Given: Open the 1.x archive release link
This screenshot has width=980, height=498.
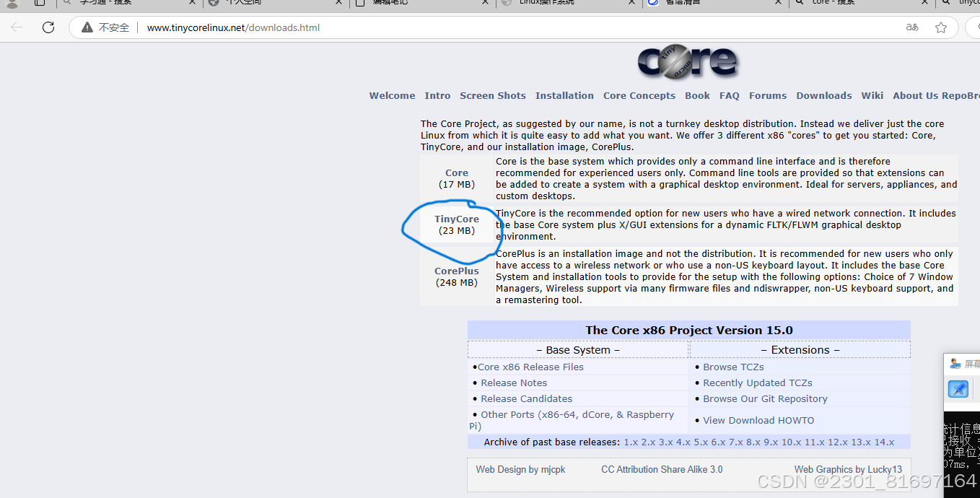Looking at the screenshot, I should 631,442.
